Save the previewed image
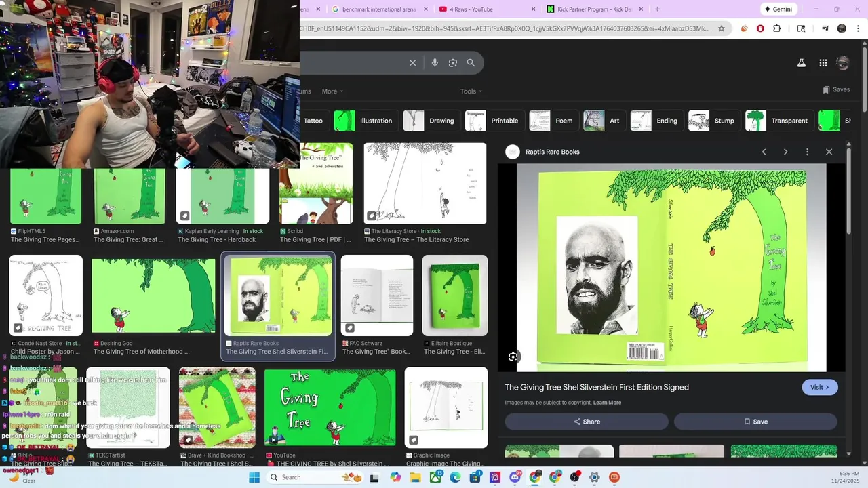The image size is (868, 488). 755,422
